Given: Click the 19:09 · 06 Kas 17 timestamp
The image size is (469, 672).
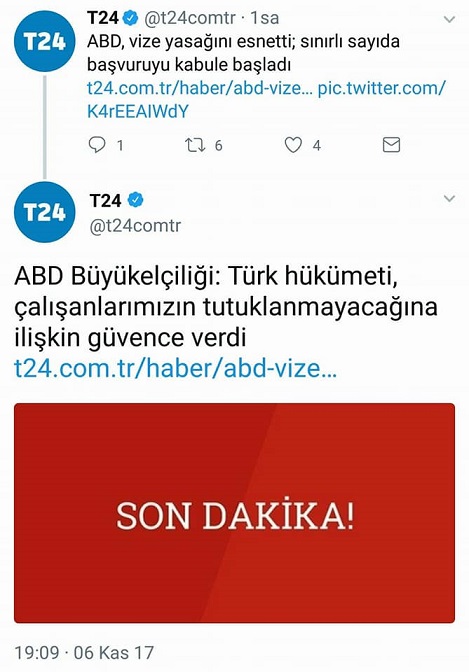Looking at the screenshot, I should pyautogui.click(x=84, y=653).
